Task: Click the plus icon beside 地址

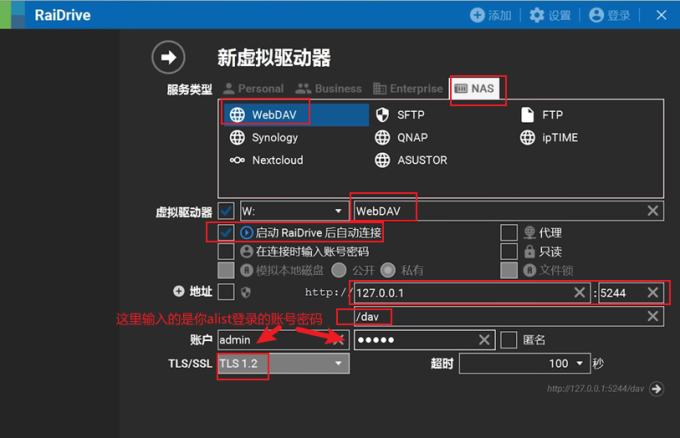Action: [179, 291]
